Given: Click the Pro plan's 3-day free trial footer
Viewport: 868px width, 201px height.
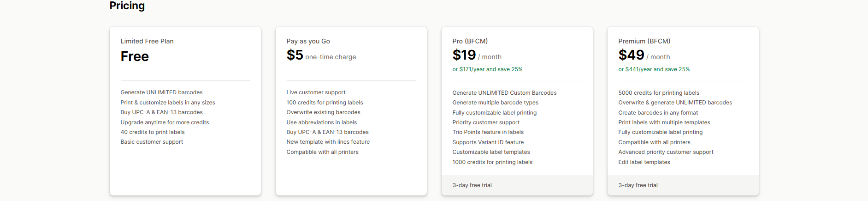Looking at the screenshot, I should coord(472,185).
